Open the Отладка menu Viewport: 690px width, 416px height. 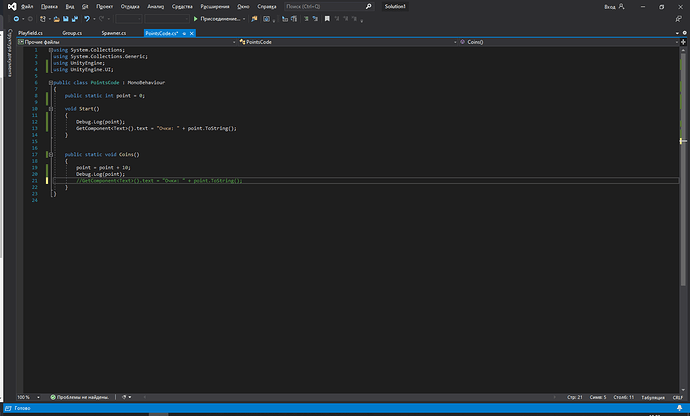coord(130,6)
